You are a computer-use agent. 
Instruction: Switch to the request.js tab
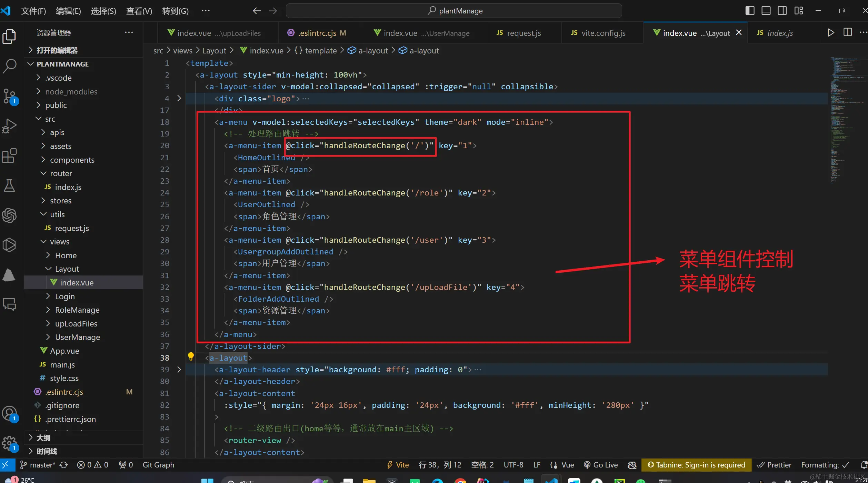point(524,33)
